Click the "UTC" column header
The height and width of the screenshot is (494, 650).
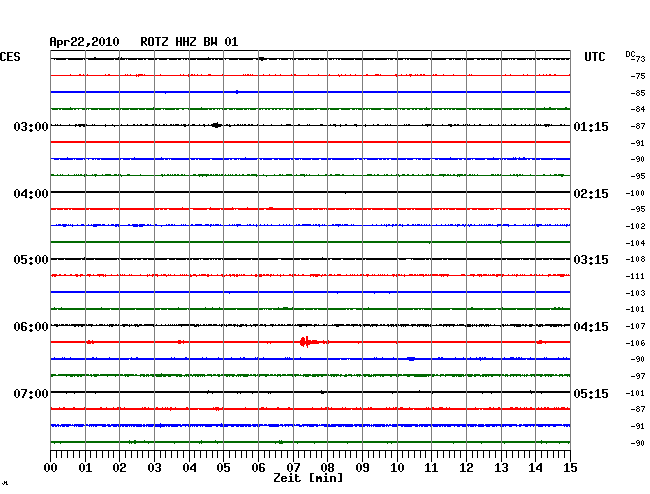tap(595, 57)
